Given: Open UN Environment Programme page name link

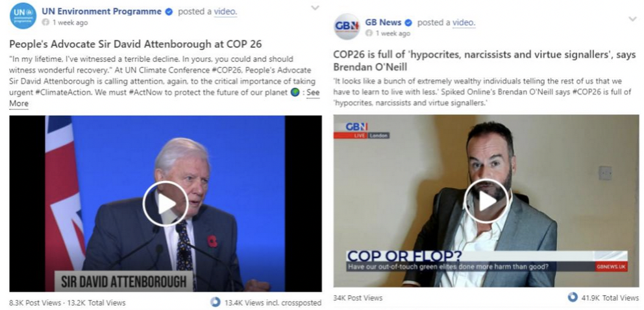Looking at the screenshot, I should [101, 12].
